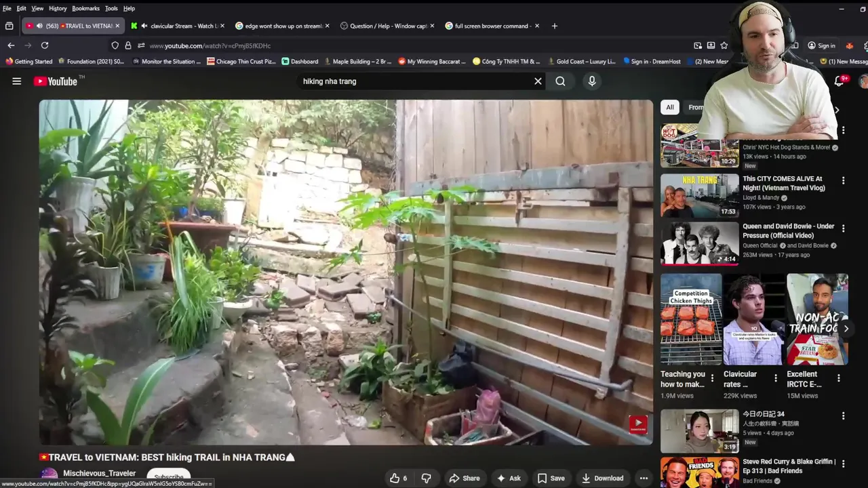The width and height of the screenshot is (868, 488).
Task: Open the Help menu
Action: point(129,8)
